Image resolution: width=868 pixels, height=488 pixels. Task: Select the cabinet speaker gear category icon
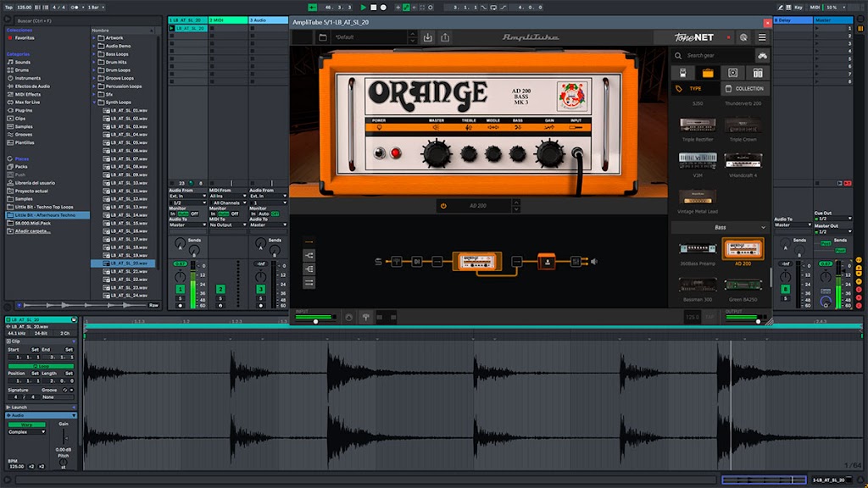tap(733, 73)
